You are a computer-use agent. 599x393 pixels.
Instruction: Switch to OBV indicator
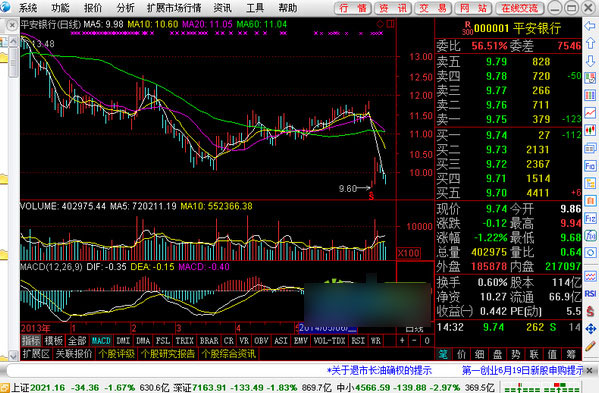261,341
